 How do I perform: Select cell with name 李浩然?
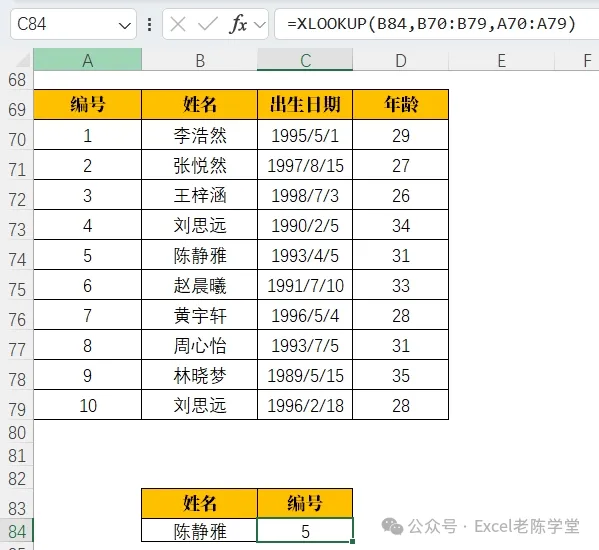pos(199,135)
